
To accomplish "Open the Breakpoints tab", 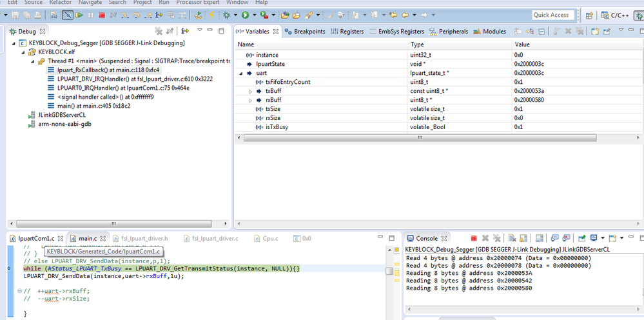I will click(x=305, y=31).
